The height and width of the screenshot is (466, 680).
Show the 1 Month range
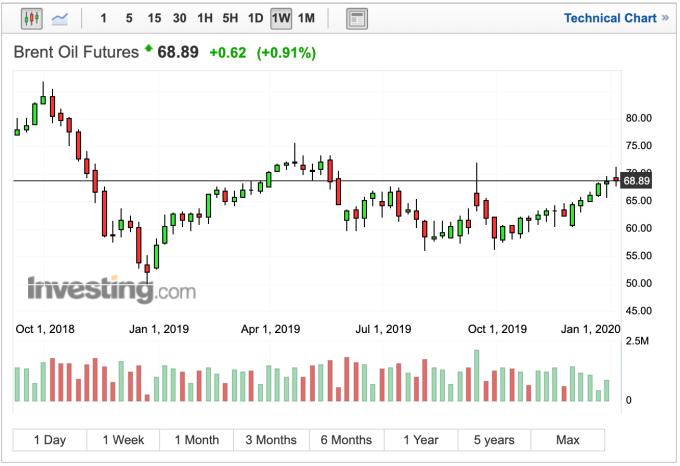click(x=196, y=440)
